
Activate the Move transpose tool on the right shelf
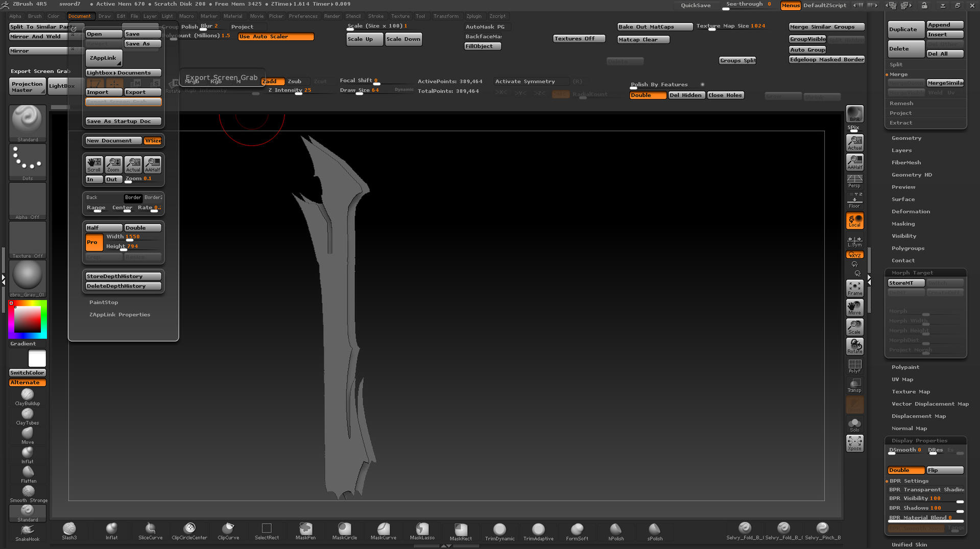click(854, 306)
